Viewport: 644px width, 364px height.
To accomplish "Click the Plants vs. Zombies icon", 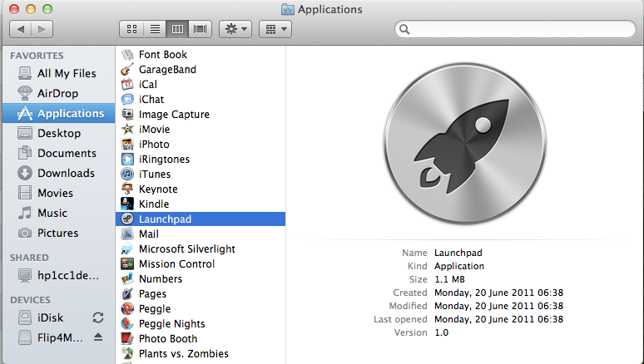I will pos(128,353).
